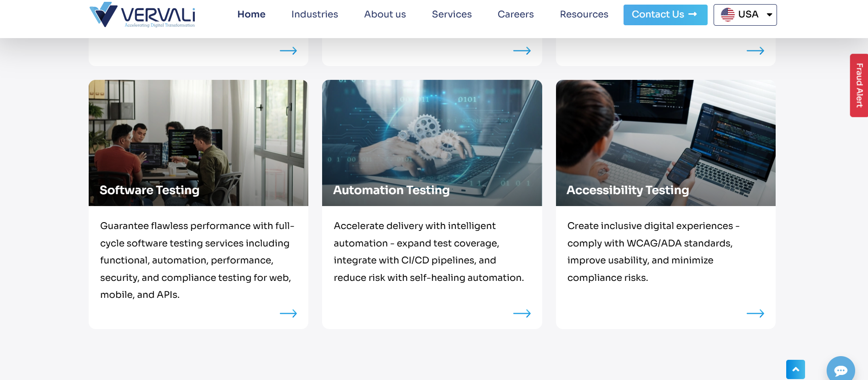The width and height of the screenshot is (868, 380).
Task: Click the arrow on the partially visible top-right card
Action: point(755,50)
